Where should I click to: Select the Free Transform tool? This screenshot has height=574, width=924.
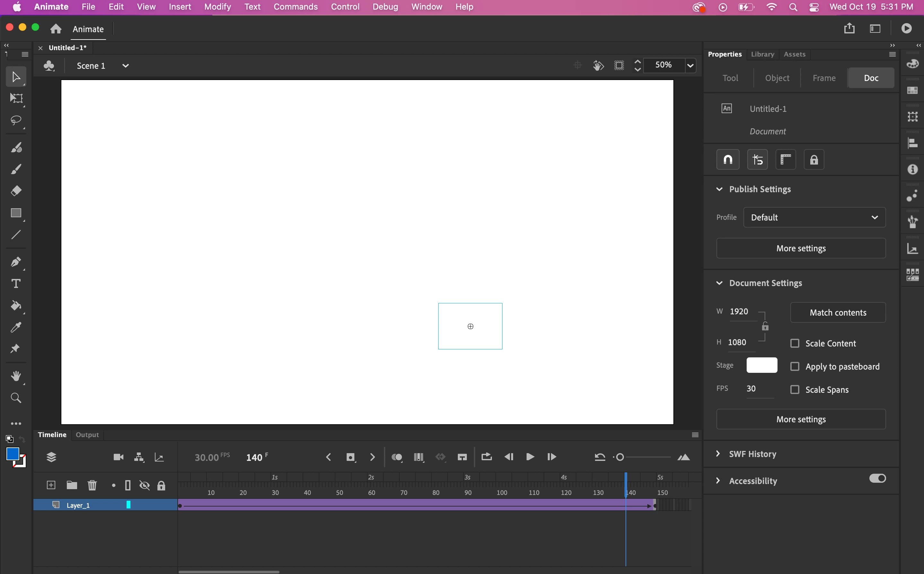(x=16, y=99)
